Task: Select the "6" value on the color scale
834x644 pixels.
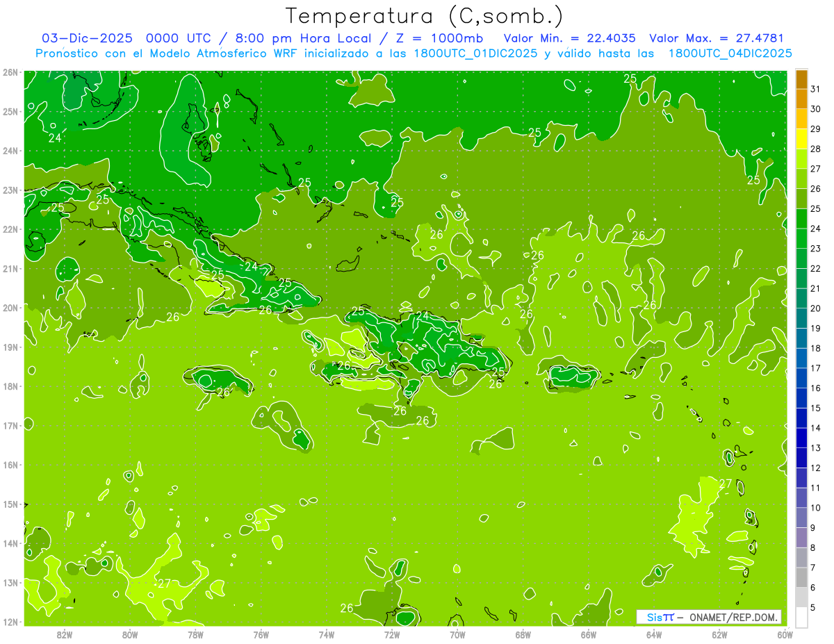Action: [x=813, y=588]
